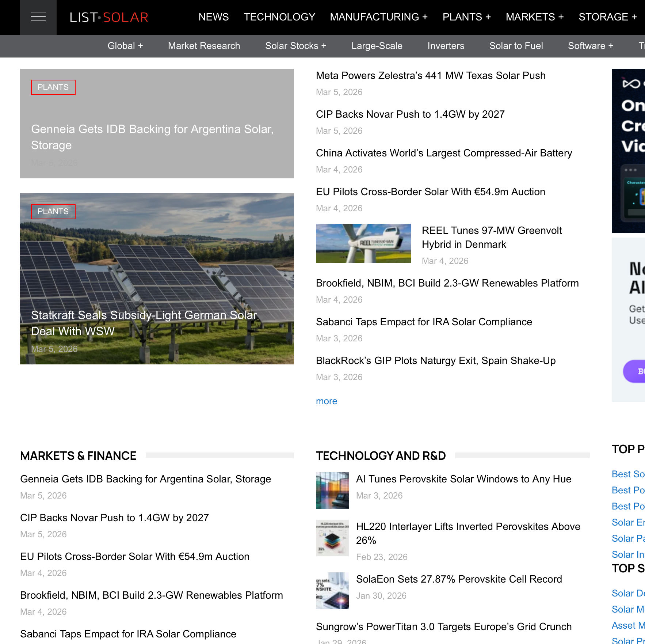Open REEL wind turbine thumbnail
Screen dimensions: 645x644
tap(363, 243)
